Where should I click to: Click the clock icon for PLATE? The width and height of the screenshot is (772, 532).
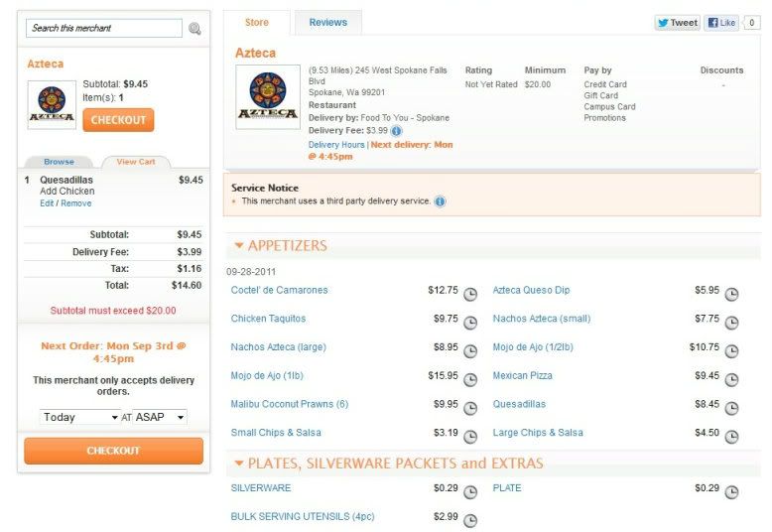[732, 492]
